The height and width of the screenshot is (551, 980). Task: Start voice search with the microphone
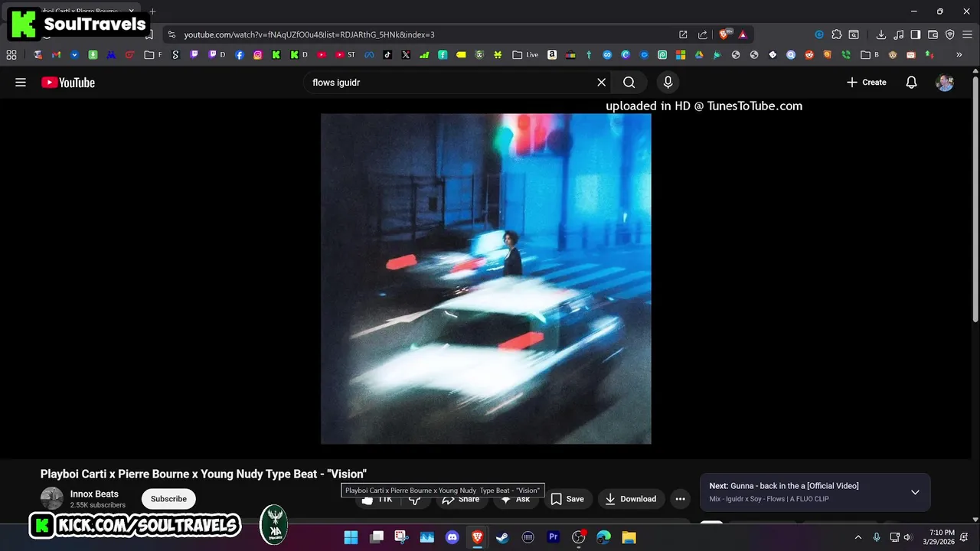coord(668,83)
